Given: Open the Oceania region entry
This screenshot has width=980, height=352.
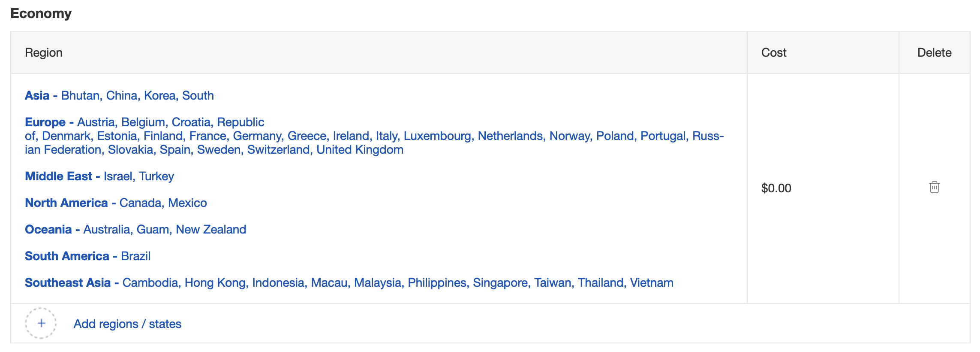Looking at the screenshot, I should [135, 229].
